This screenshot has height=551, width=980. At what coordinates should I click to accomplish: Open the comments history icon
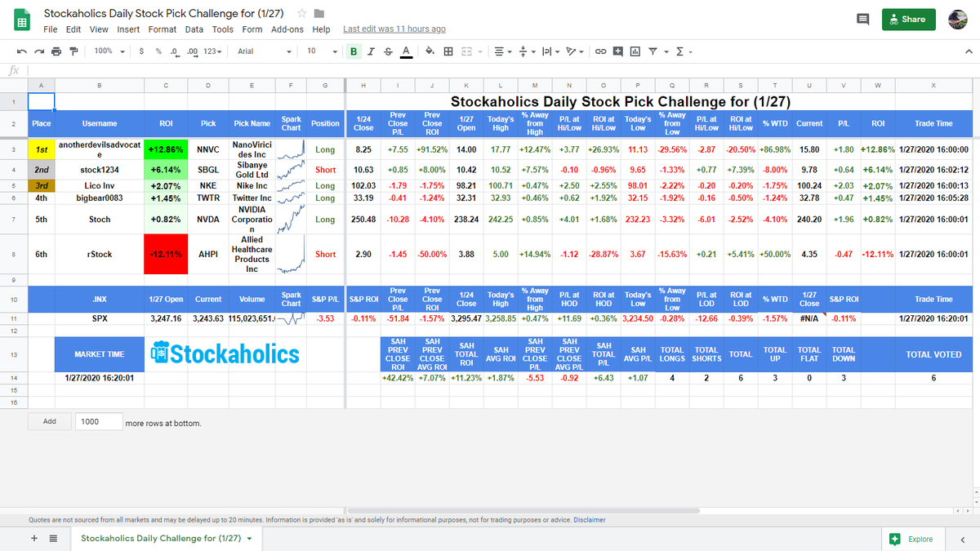pyautogui.click(x=862, y=19)
